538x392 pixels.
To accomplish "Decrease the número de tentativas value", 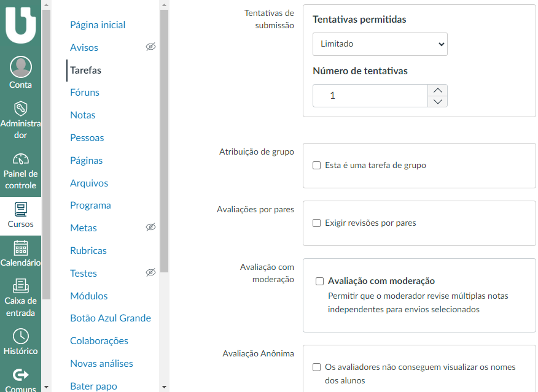I will (437, 101).
